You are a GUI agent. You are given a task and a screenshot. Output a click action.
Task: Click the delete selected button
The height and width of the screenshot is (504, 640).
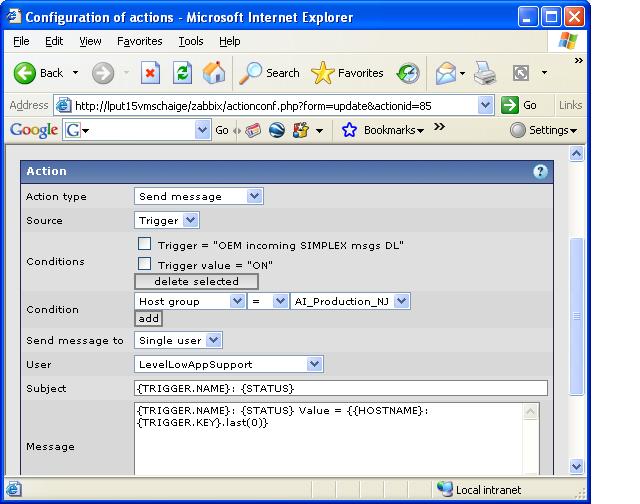(x=196, y=282)
